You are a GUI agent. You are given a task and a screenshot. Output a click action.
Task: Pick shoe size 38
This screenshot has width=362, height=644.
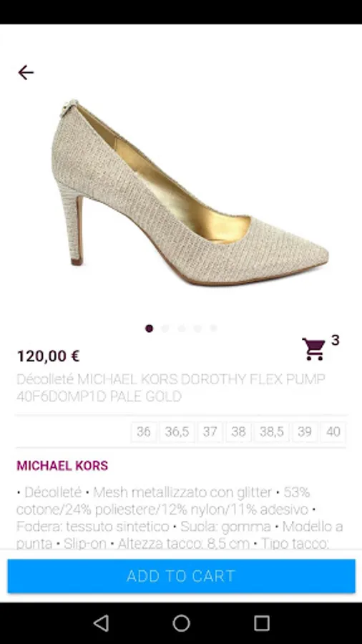tap(238, 431)
